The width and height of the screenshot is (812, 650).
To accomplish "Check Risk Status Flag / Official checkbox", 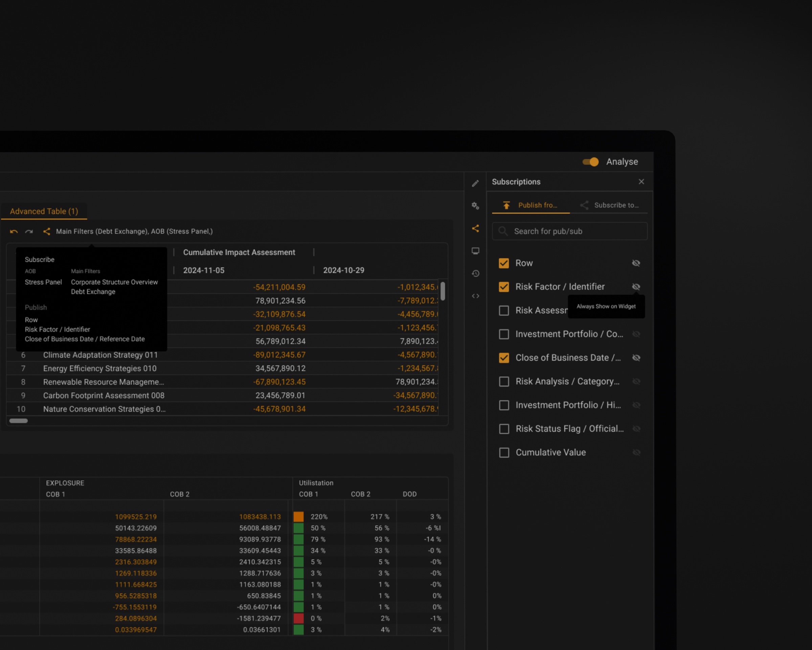I will 503,429.
